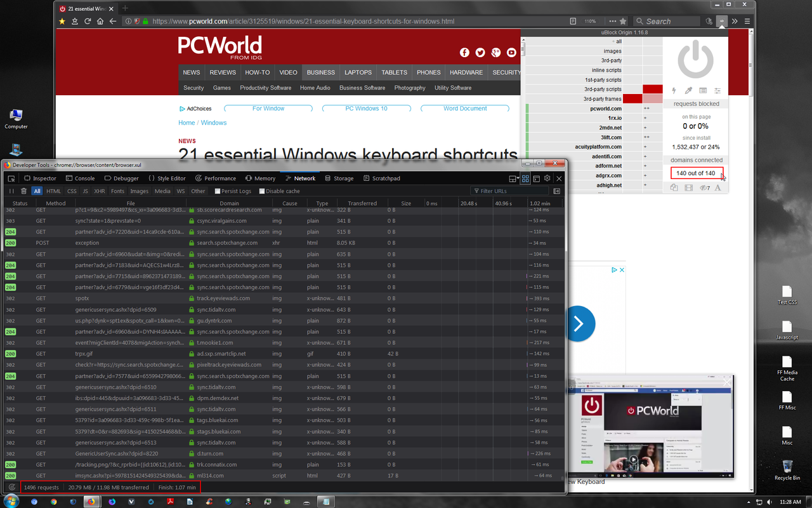Open uBlock dashboard sliders icon
Screen dimensions: 812x508
click(x=717, y=91)
